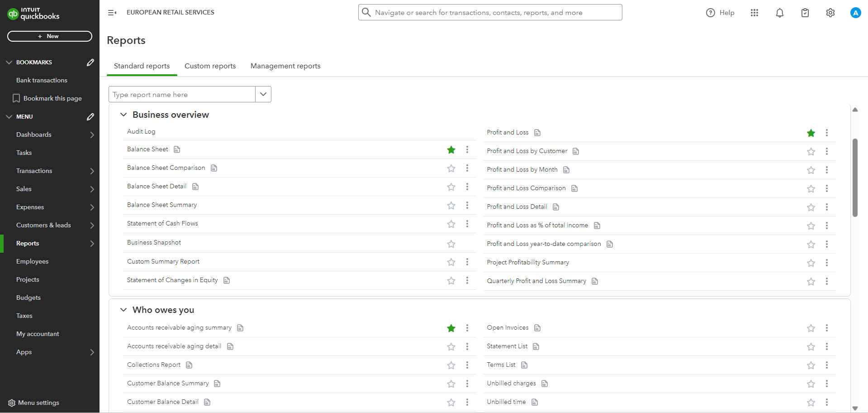
Task: Focus the top navigation search field
Action: [490, 13]
